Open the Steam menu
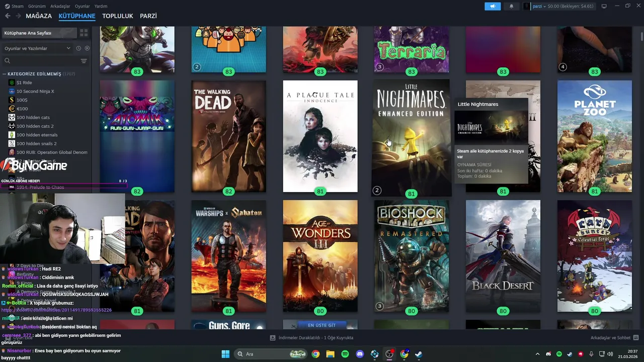Image resolution: width=644 pixels, height=362 pixels. click(14, 6)
